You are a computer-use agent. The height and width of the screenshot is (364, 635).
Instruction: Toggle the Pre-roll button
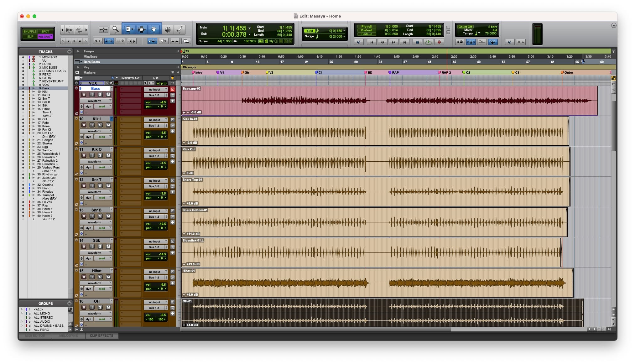pyautogui.click(x=367, y=27)
